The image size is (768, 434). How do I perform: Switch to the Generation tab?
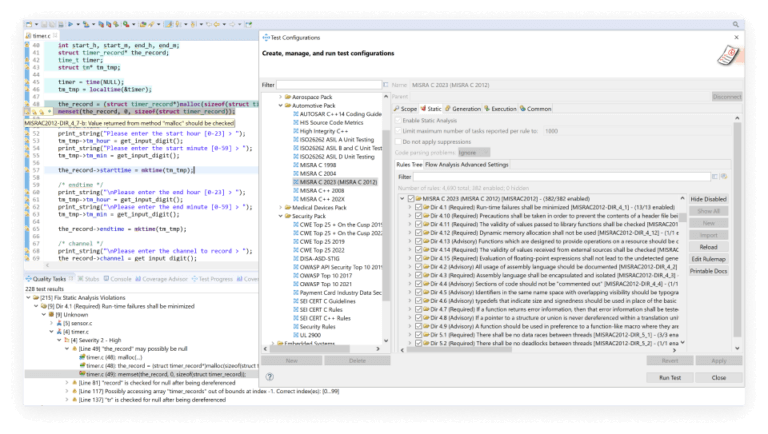tap(463, 109)
